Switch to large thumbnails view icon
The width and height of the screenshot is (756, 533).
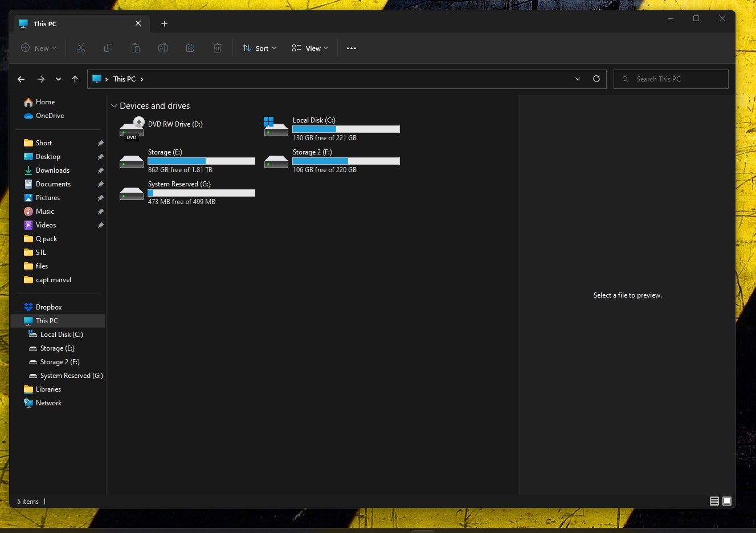tap(727, 501)
